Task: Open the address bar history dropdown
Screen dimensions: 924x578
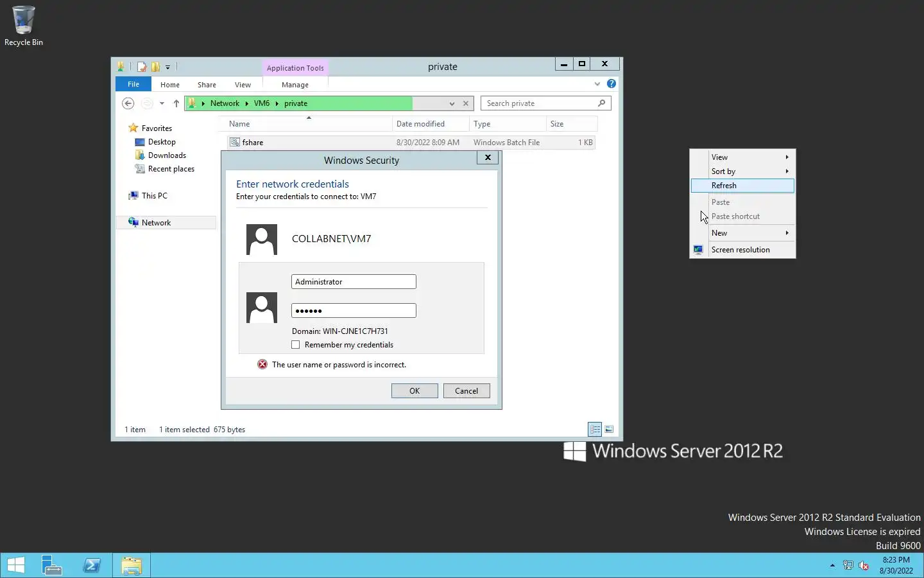Action: point(452,103)
